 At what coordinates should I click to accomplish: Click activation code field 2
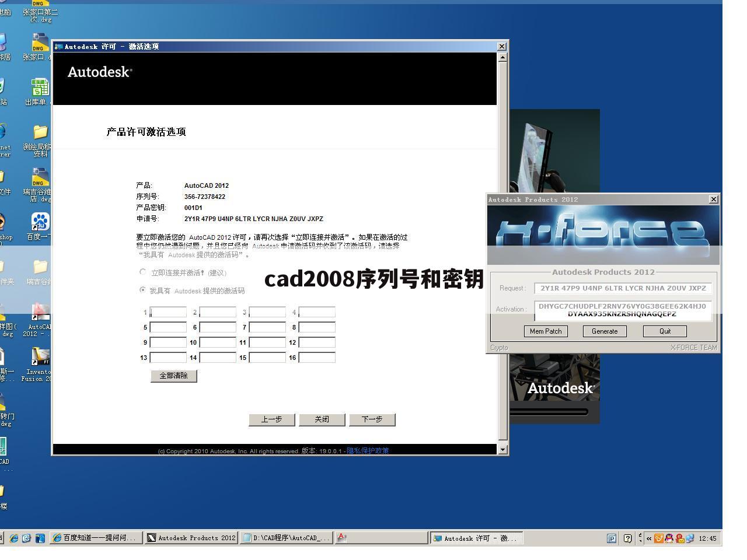(218, 312)
